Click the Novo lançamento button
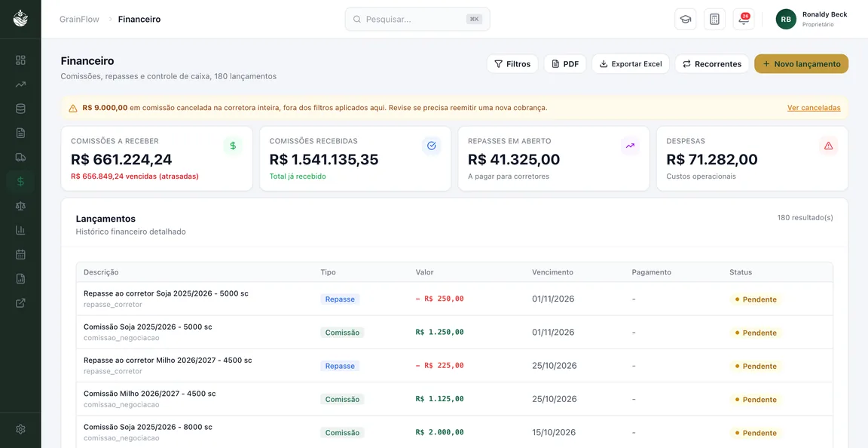 coord(801,64)
